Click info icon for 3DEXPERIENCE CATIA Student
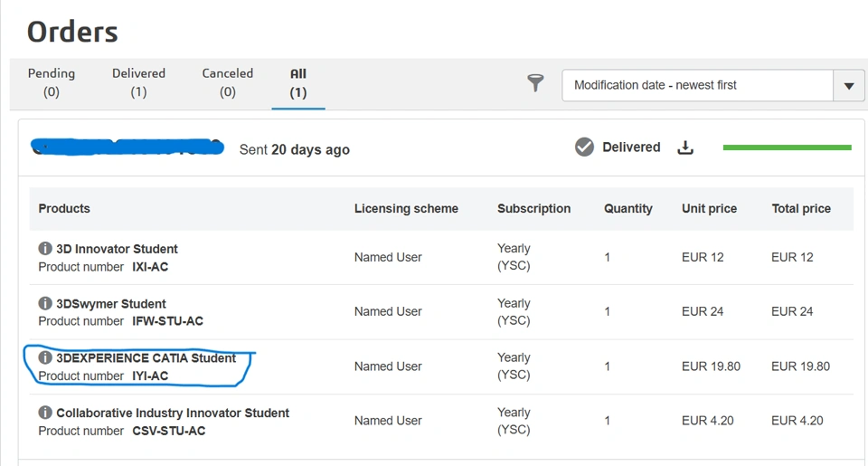The width and height of the screenshot is (868, 466). coord(45,358)
